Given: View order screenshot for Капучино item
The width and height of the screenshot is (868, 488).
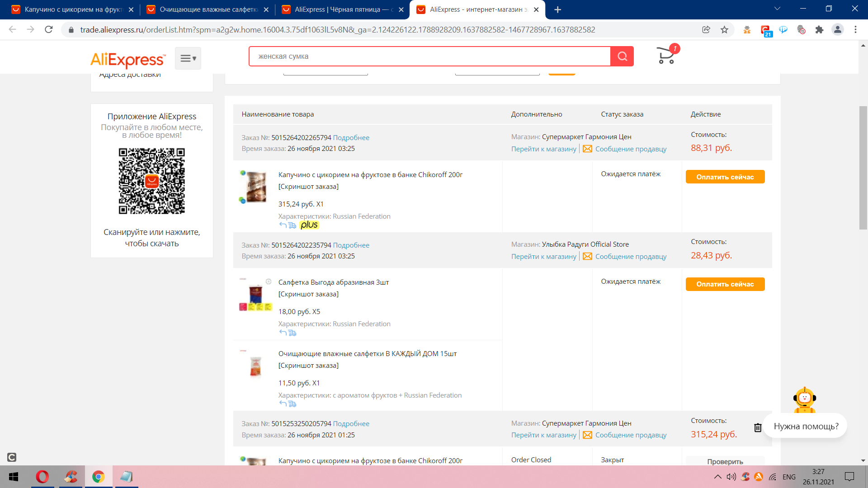Looking at the screenshot, I should click(x=308, y=187).
